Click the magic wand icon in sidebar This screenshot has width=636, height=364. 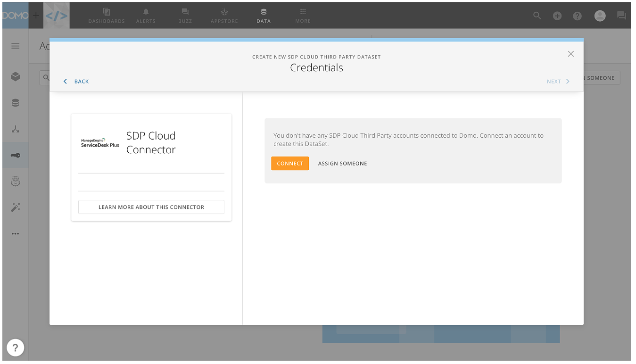16,207
